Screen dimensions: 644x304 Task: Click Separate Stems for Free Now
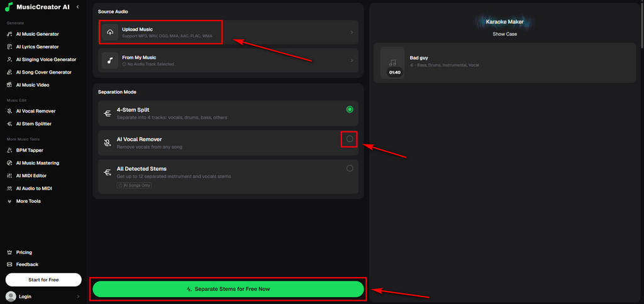point(228,289)
